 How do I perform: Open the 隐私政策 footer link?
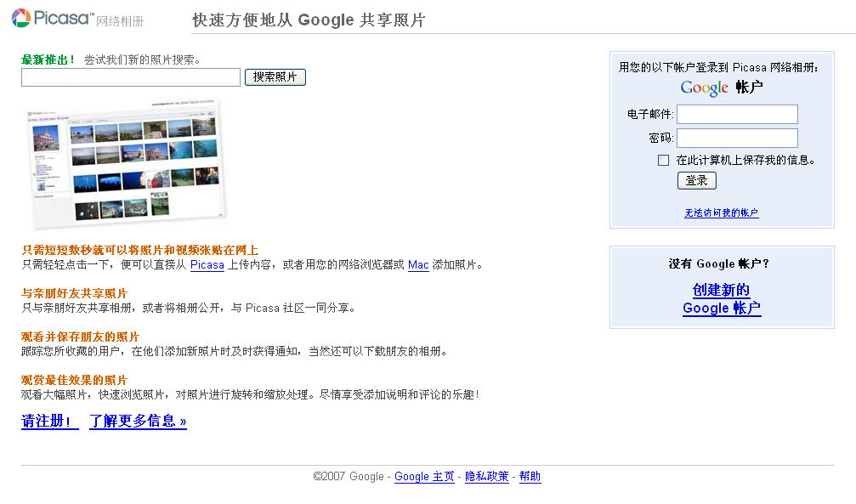pyautogui.click(x=487, y=477)
